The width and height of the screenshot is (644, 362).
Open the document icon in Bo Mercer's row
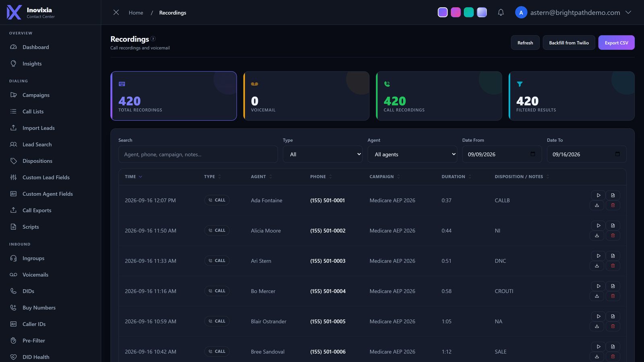click(x=613, y=286)
